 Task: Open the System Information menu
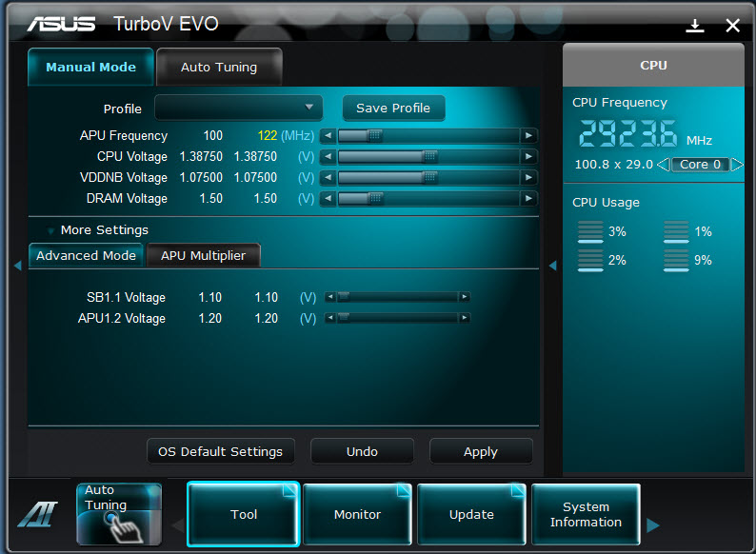[x=586, y=514]
